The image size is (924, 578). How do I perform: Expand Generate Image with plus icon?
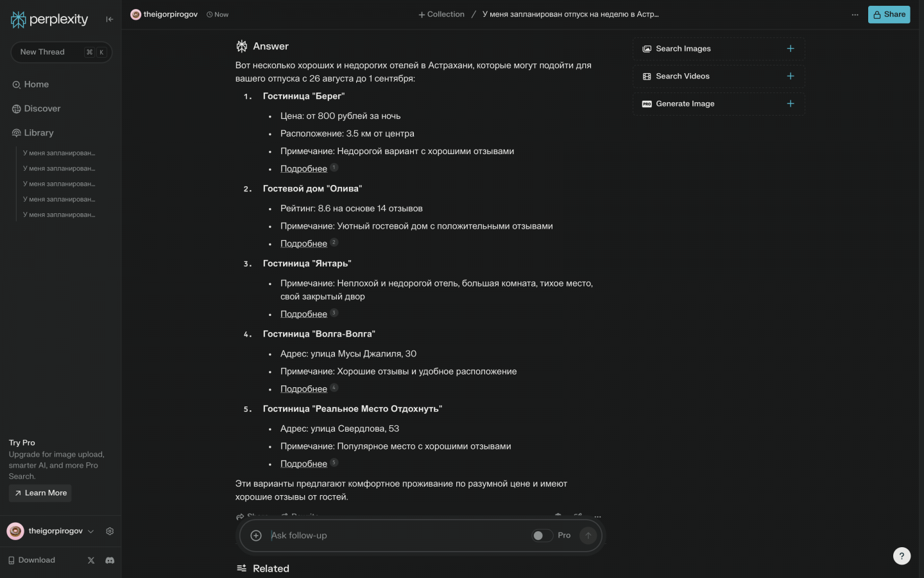point(791,104)
